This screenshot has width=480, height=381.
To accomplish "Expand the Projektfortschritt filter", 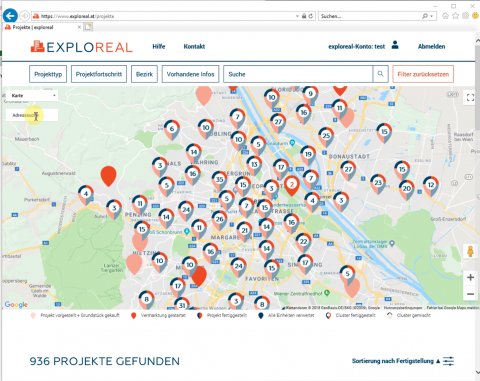I will 99,74.
